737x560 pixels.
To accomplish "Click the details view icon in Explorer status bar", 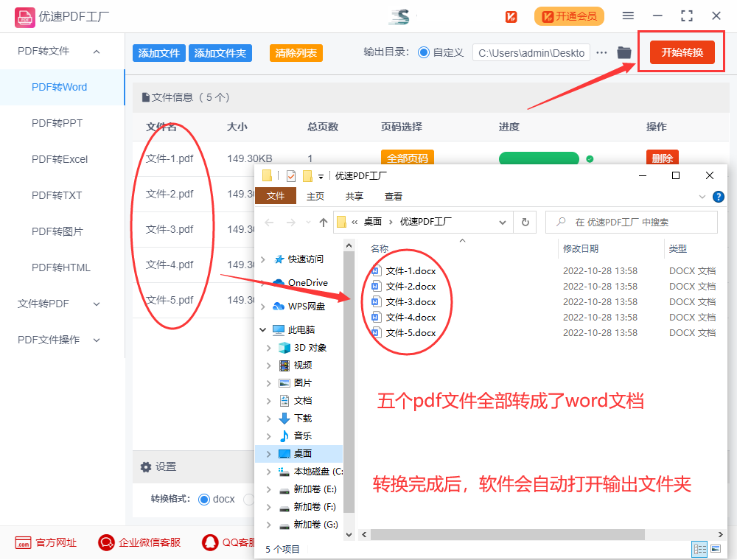I will click(x=700, y=549).
